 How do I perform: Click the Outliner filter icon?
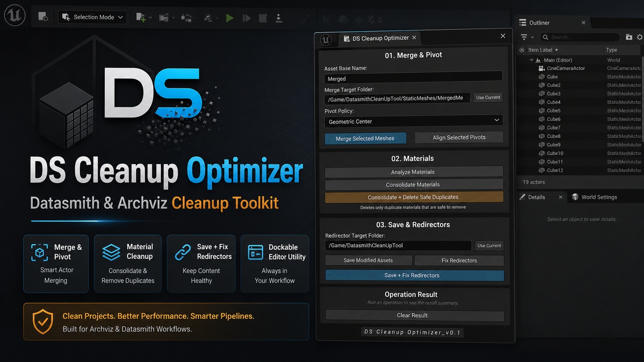524,37
